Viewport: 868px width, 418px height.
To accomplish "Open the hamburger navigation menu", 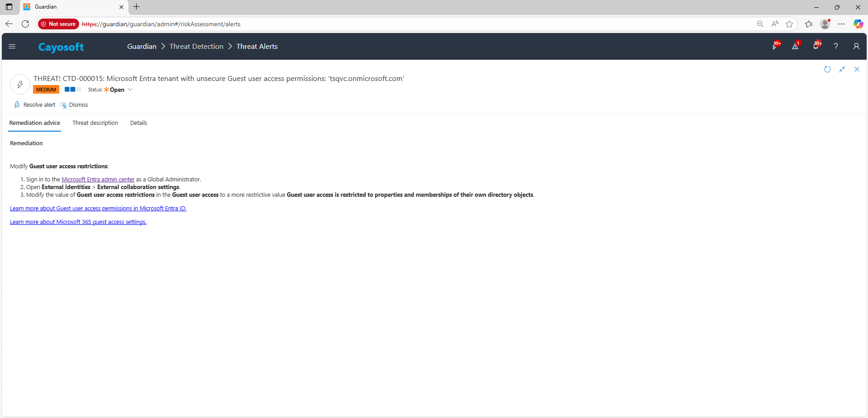I will point(12,46).
